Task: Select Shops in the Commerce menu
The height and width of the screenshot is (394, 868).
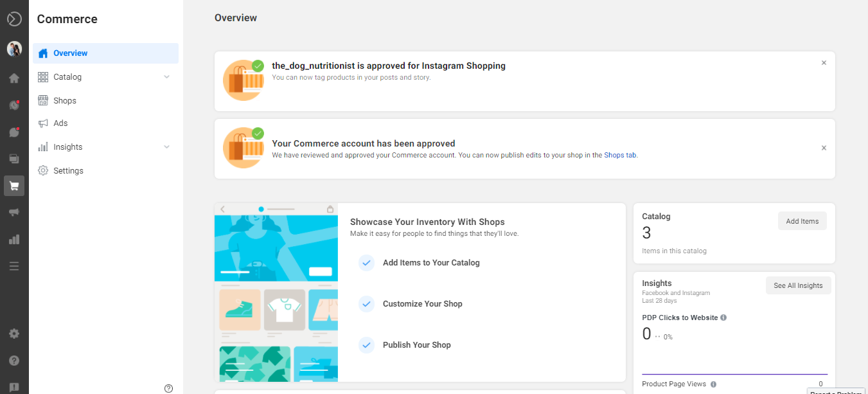Action: [64, 101]
